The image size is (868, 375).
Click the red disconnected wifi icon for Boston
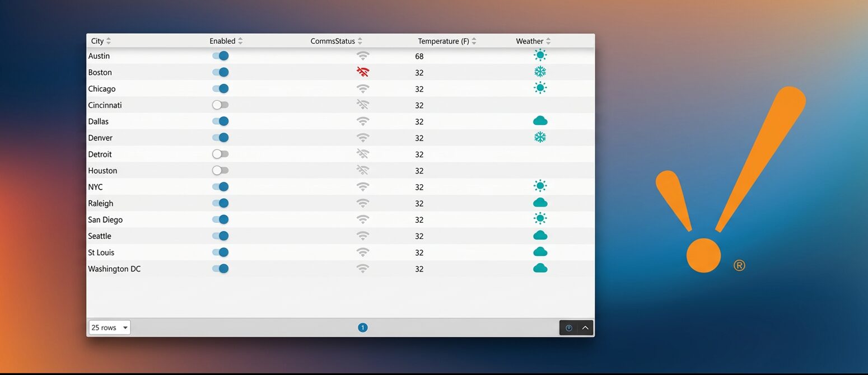[x=363, y=72]
